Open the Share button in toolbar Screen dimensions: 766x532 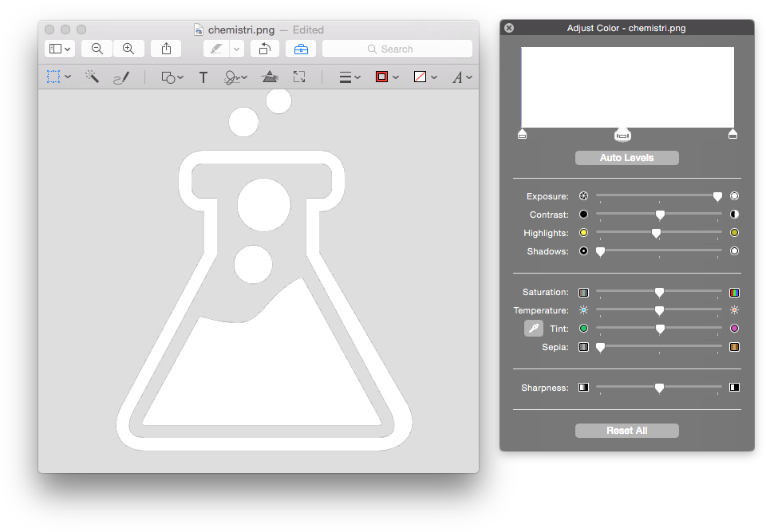(x=166, y=49)
